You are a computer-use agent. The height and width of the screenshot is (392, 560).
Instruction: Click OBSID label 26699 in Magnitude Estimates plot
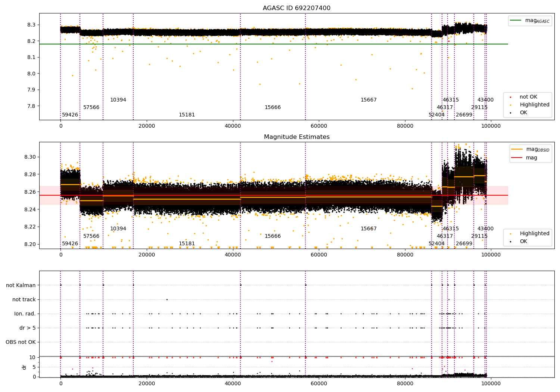(464, 244)
